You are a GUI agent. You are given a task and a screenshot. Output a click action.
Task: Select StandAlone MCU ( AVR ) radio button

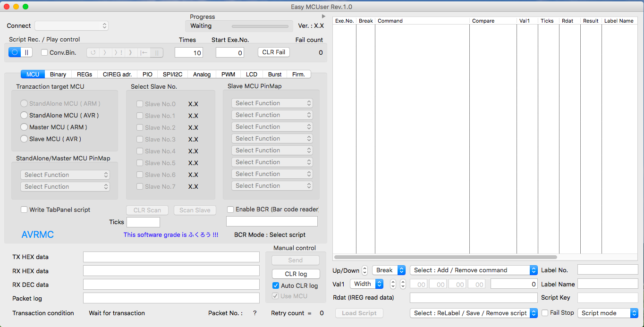24,115
